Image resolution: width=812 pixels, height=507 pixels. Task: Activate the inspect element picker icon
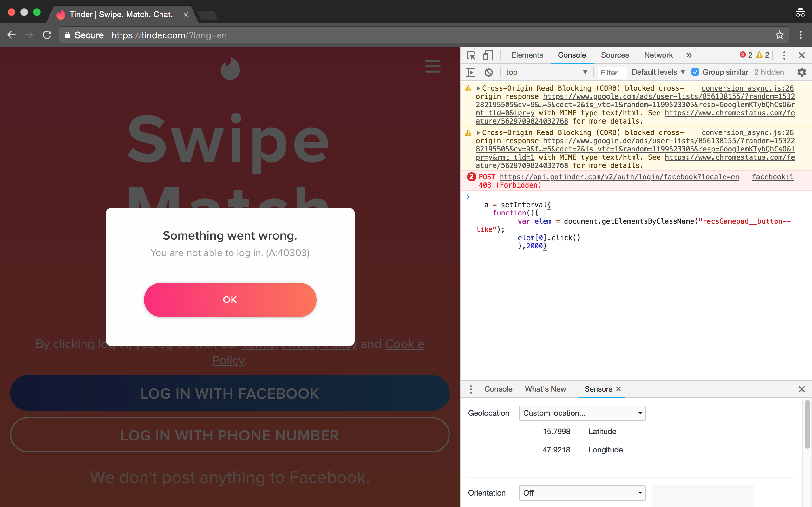pyautogui.click(x=471, y=55)
